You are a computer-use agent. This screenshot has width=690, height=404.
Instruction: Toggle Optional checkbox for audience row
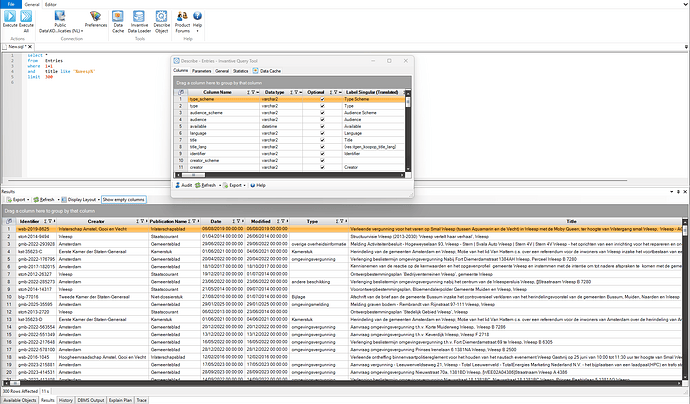click(x=322, y=120)
